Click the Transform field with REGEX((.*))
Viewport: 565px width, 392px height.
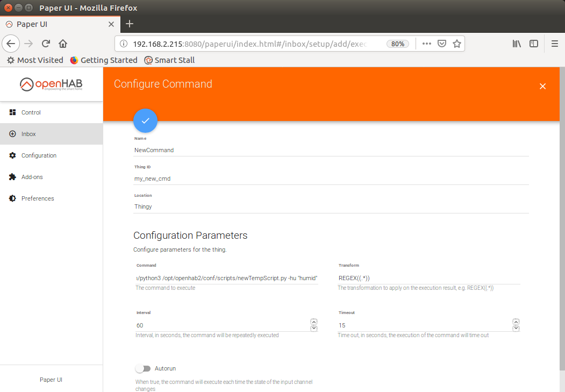(429, 278)
